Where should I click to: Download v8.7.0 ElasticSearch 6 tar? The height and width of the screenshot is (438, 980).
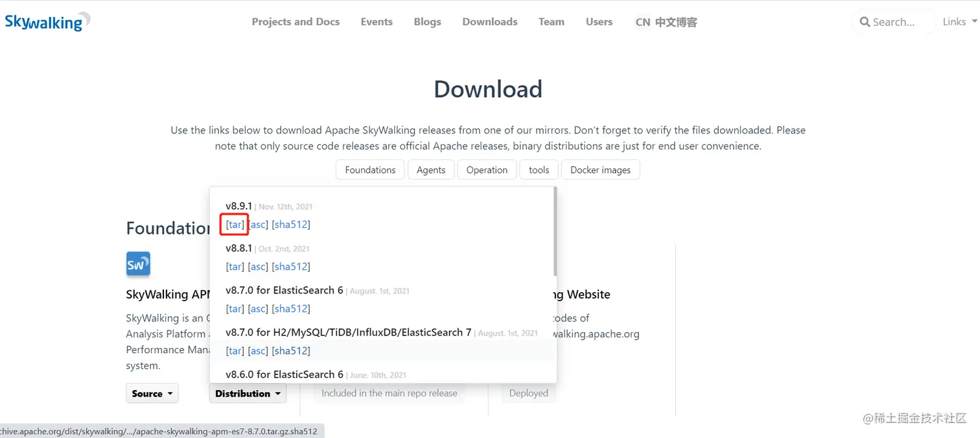(x=235, y=308)
